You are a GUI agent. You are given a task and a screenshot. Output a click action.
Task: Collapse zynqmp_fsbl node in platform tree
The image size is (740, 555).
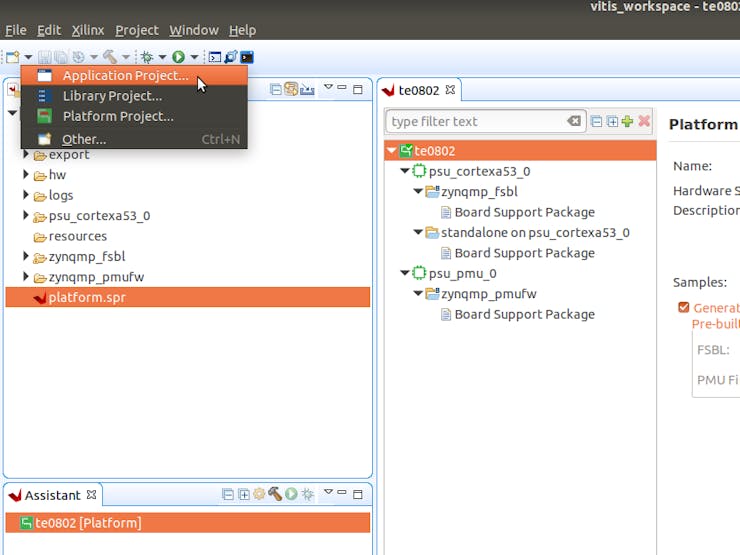click(x=418, y=191)
